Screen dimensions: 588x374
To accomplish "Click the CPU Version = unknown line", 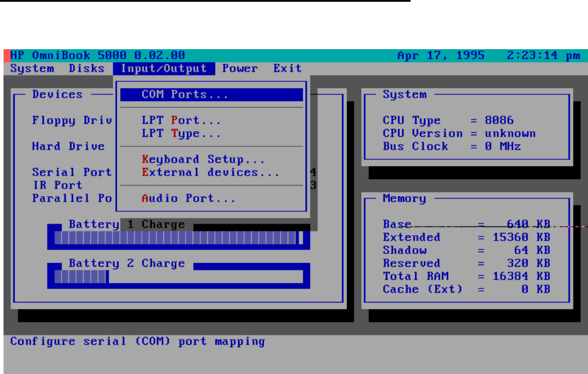I will tap(459, 133).
